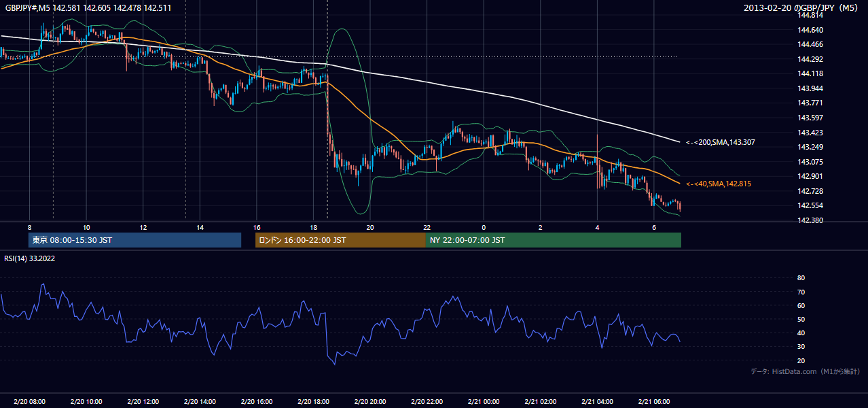Image resolution: width=868 pixels, height=408 pixels.
Task: Click the Tokyo 08:00-15:30 JST session bar
Action: tap(134, 240)
